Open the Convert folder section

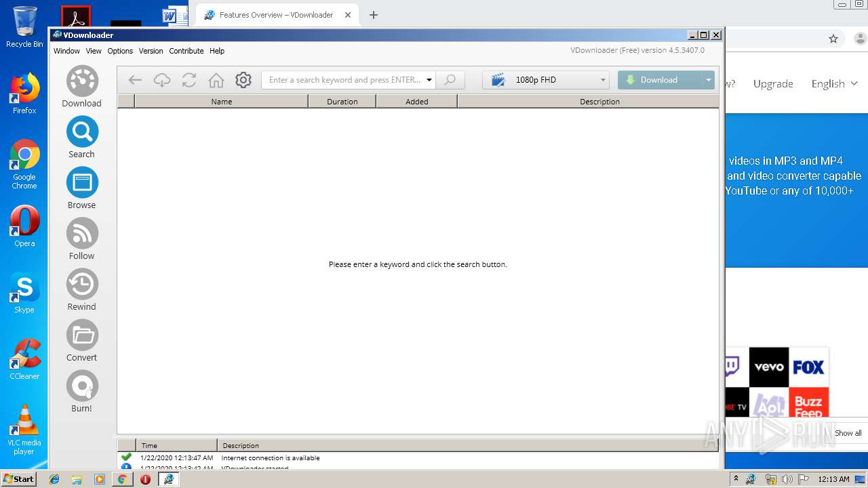(x=82, y=340)
